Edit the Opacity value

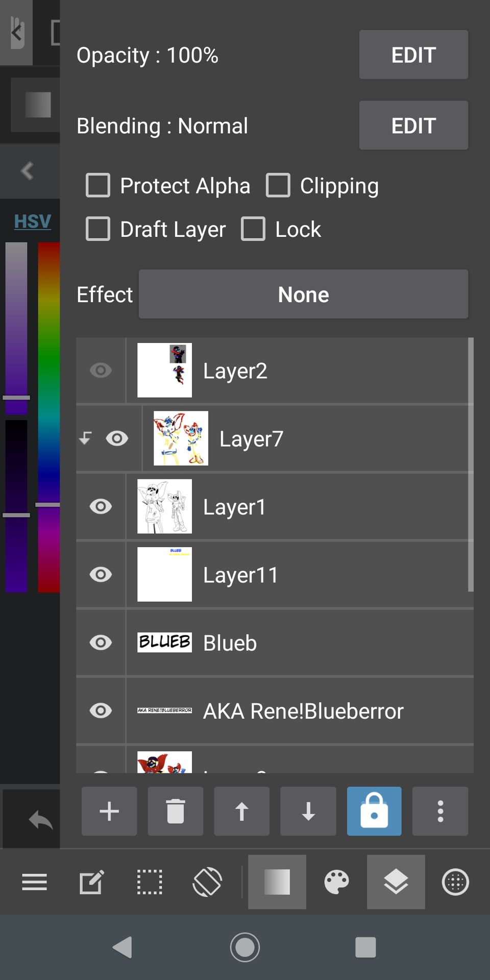point(413,55)
